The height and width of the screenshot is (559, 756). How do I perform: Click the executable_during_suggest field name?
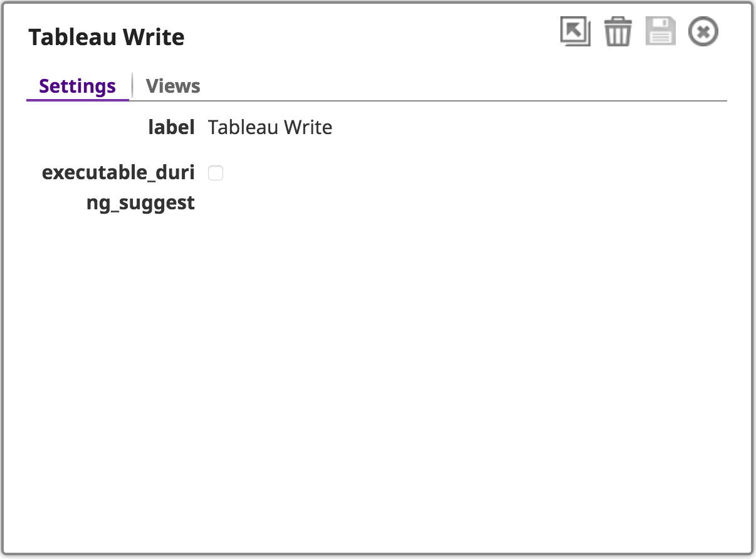pyautogui.click(x=118, y=187)
